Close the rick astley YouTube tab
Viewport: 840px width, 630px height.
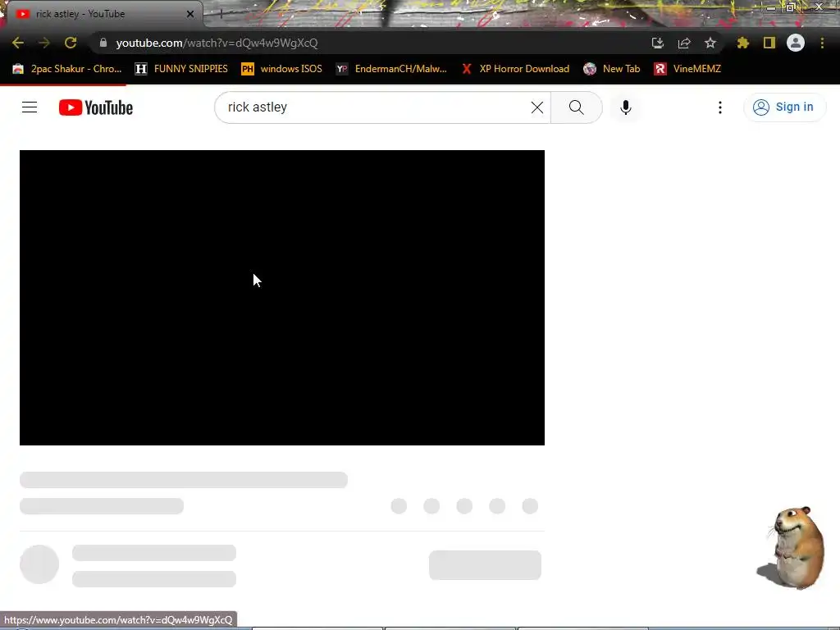tap(190, 14)
